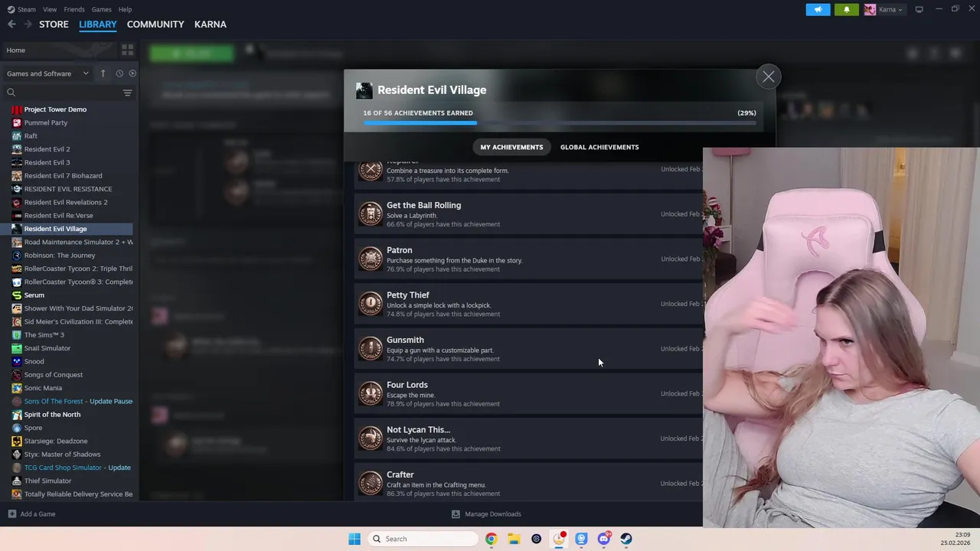Go to the COMMUNITY section
The height and width of the screenshot is (551, 980).
155,24
